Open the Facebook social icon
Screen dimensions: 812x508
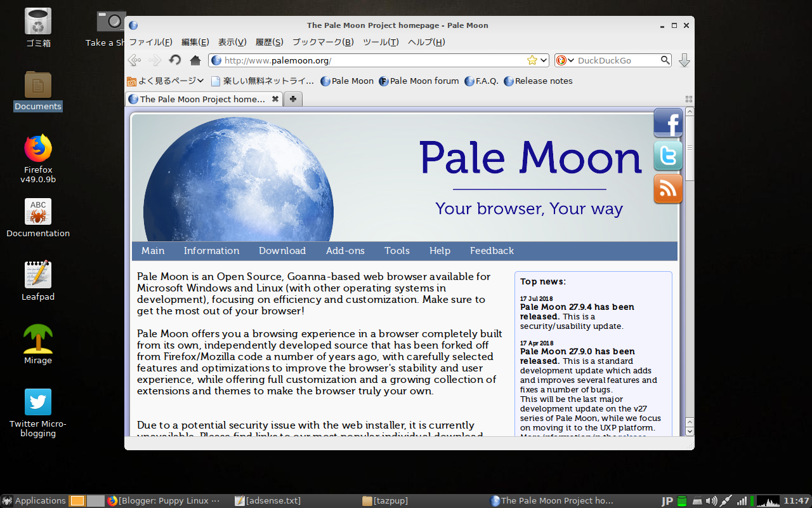pyautogui.click(x=668, y=123)
